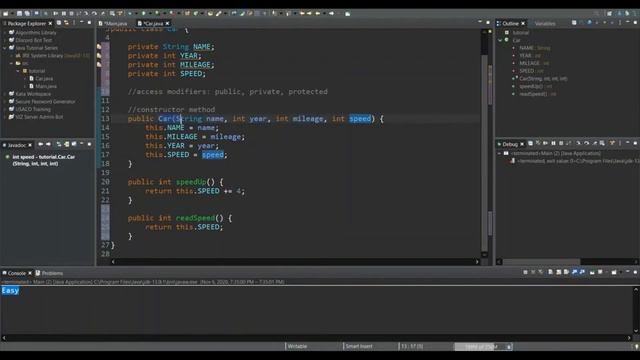Select MILEAGE field in Outline
This screenshot has width=640, height=360.
tap(530, 63)
